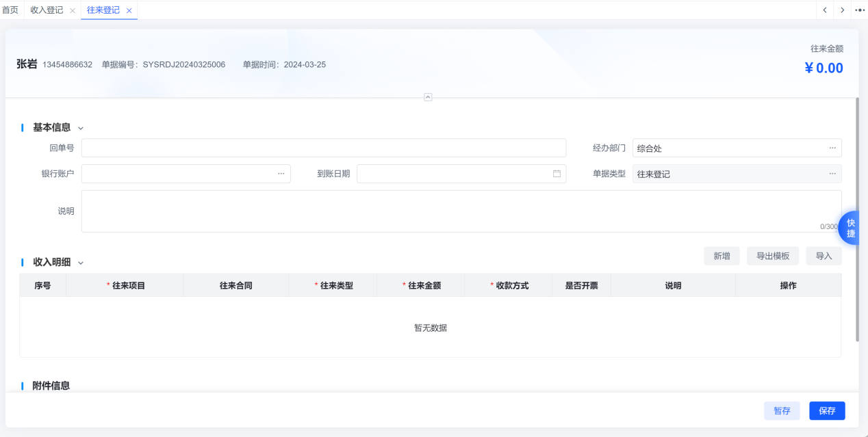The width and height of the screenshot is (868, 437).
Task: Open the tab bar more-options menu
Action: (x=860, y=10)
